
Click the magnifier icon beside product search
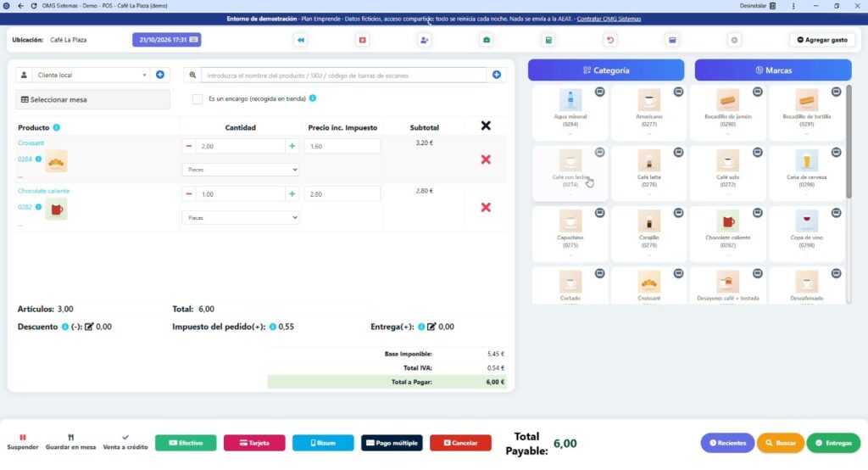point(192,75)
